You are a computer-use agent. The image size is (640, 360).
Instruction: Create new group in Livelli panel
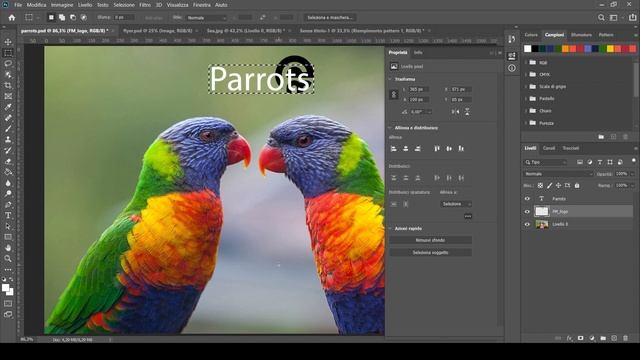[x=603, y=338]
